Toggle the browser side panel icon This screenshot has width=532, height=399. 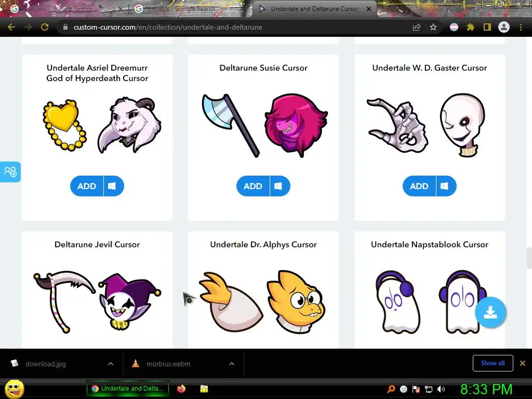[x=487, y=27]
